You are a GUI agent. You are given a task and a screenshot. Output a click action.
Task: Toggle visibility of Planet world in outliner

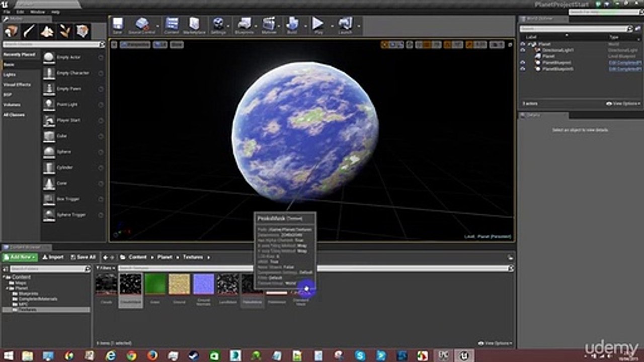coord(522,44)
